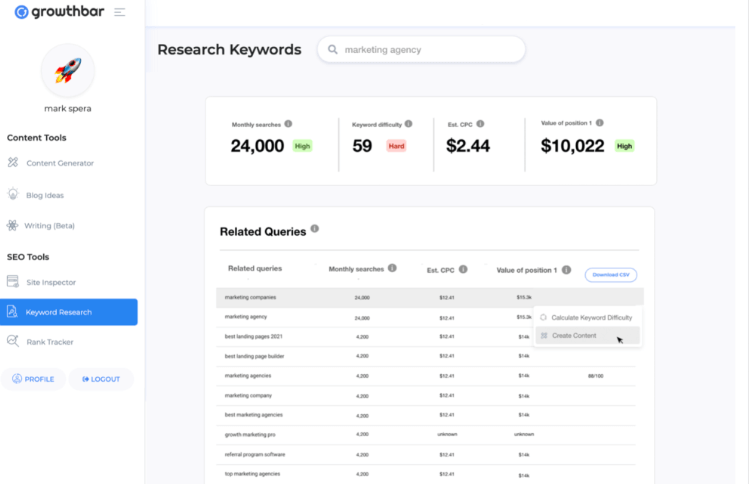Choose Calculate Keyword Difficulty option
749x484 pixels.
point(588,317)
